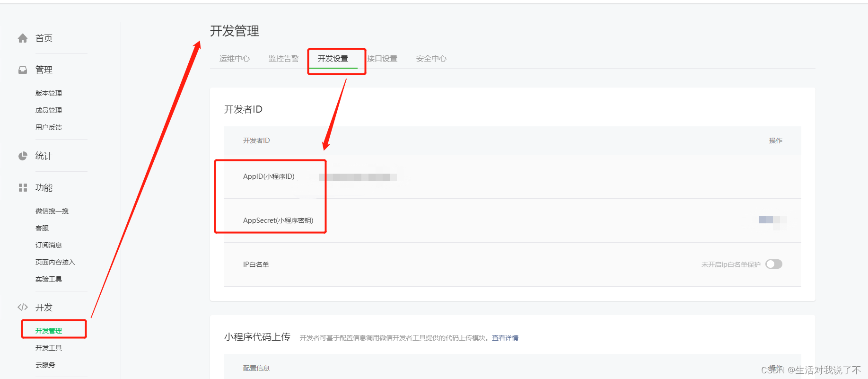Image resolution: width=868 pixels, height=379 pixels.
Task: Select 开发管理 in the sidebar
Action: pyautogui.click(x=49, y=331)
